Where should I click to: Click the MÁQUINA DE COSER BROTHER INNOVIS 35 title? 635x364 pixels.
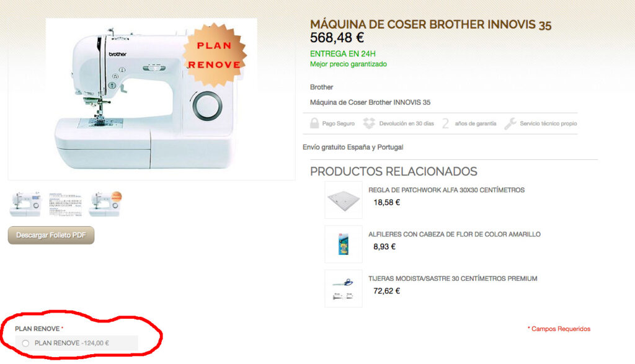pos(430,25)
